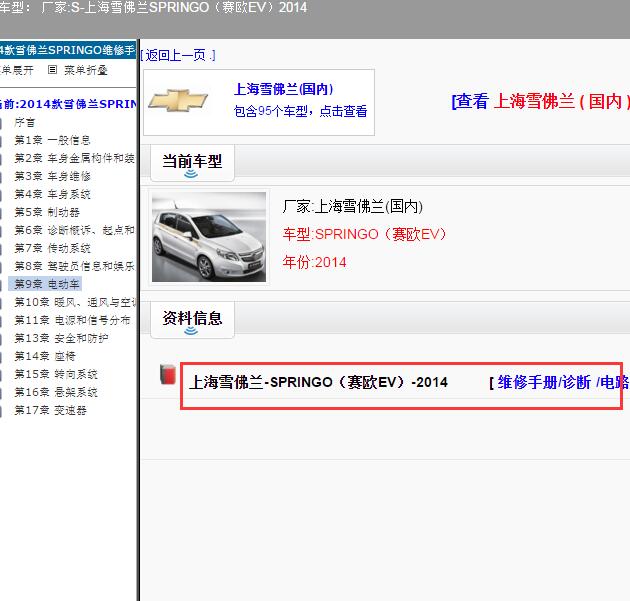Click 菜单折叠 to collapse menu
630x601 pixels.
pos(86,70)
